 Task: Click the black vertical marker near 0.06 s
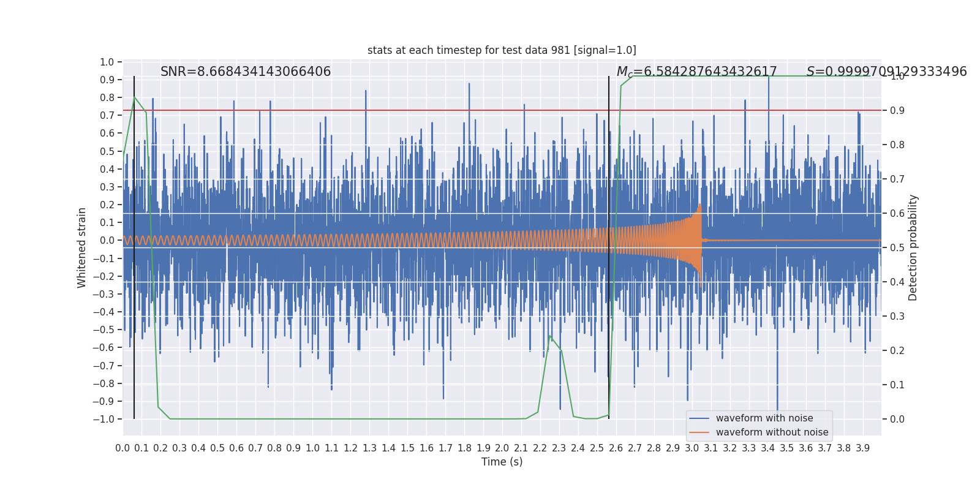point(134,247)
